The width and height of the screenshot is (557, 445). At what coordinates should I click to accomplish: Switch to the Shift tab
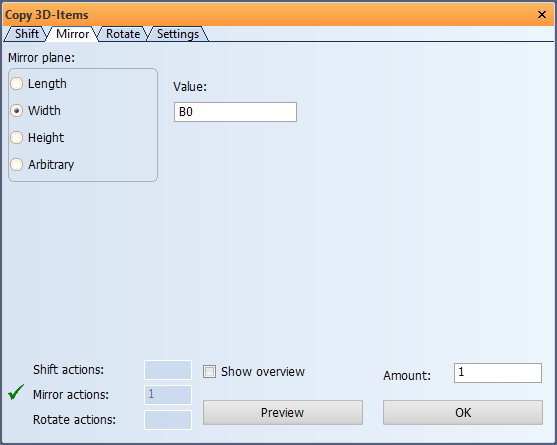pyautogui.click(x=27, y=34)
